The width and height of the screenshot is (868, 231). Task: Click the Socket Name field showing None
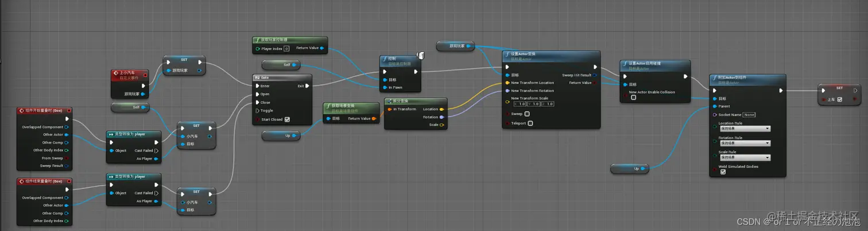749,114
